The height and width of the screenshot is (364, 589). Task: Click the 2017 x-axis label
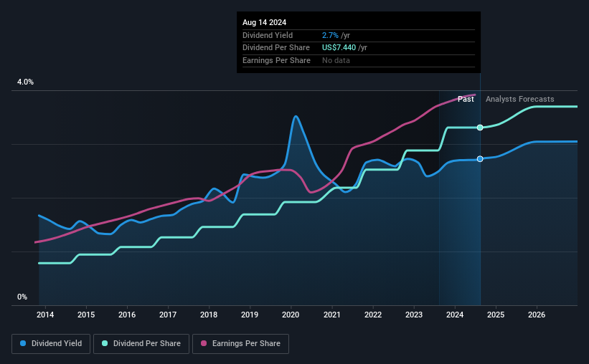pos(168,315)
